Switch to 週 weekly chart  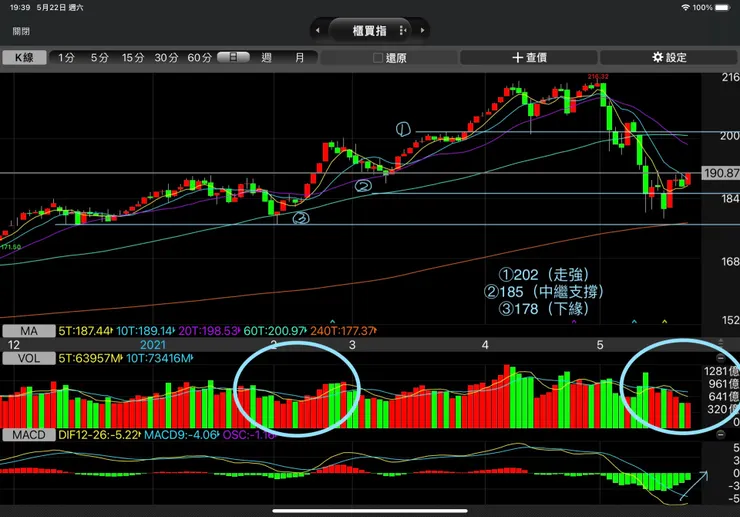pos(267,58)
